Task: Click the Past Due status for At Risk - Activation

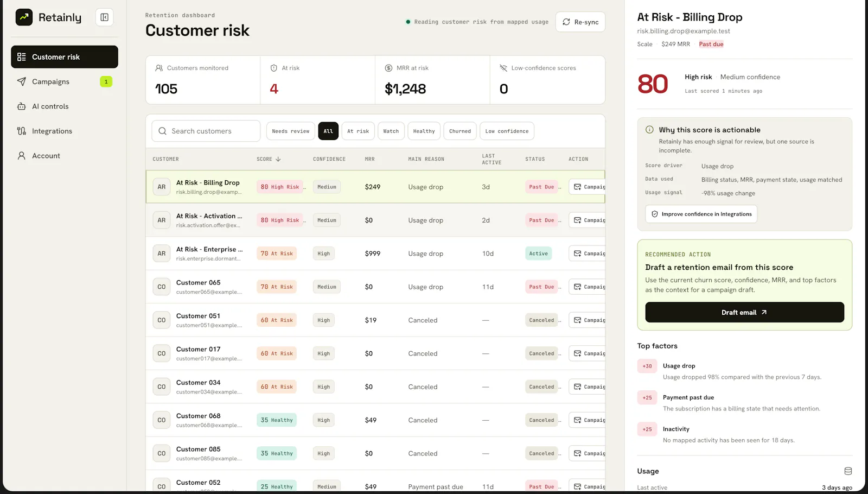Action: [542, 220]
